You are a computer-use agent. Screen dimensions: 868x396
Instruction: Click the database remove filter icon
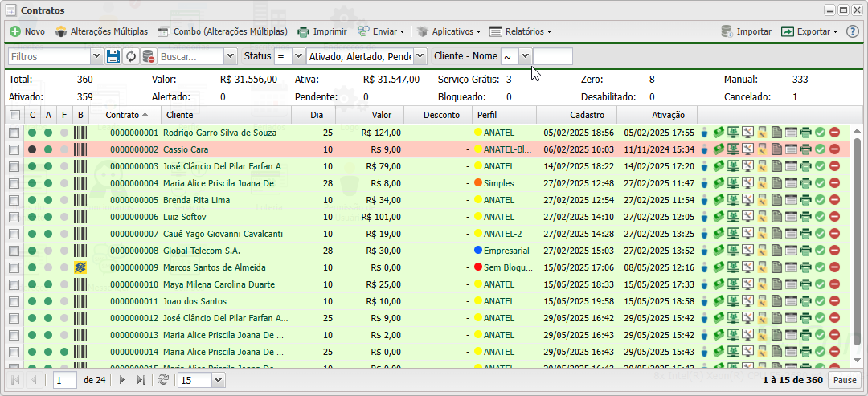pyautogui.click(x=148, y=56)
